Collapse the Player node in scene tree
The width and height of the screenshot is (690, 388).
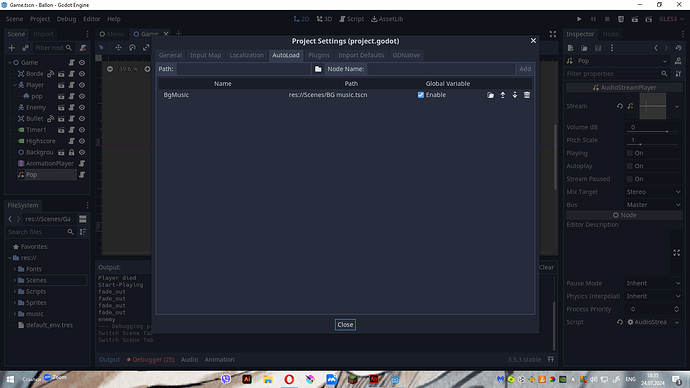pyautogui.click(x=15, y=85)
